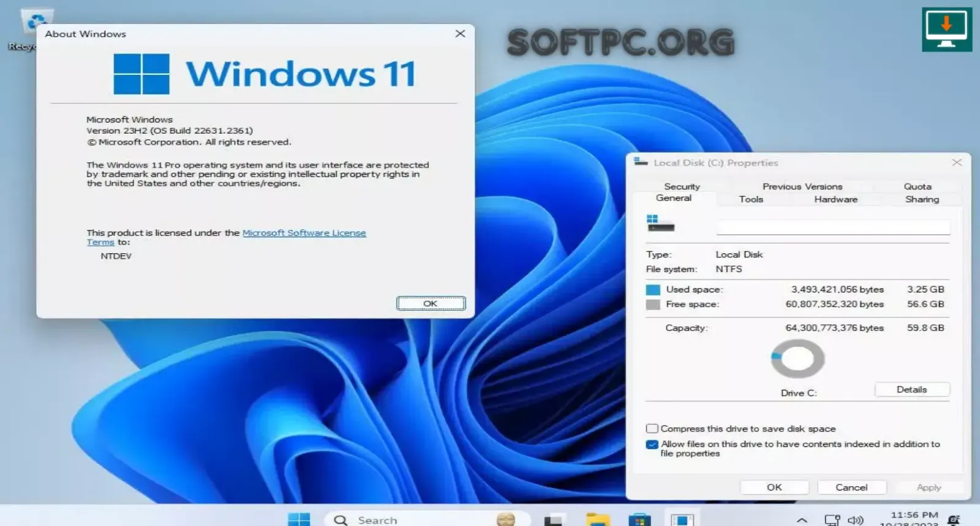Click the NTDEV licensee name
The width and height of the screenshot is (980, 526).
pyautogui.click(x=116, y=256)
